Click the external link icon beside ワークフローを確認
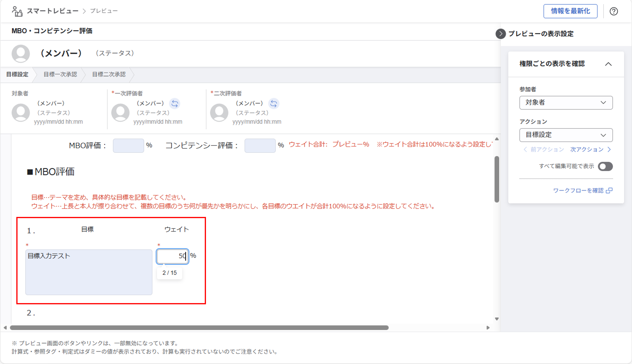This screenshot has height=364, width=632. coord(609,190)
